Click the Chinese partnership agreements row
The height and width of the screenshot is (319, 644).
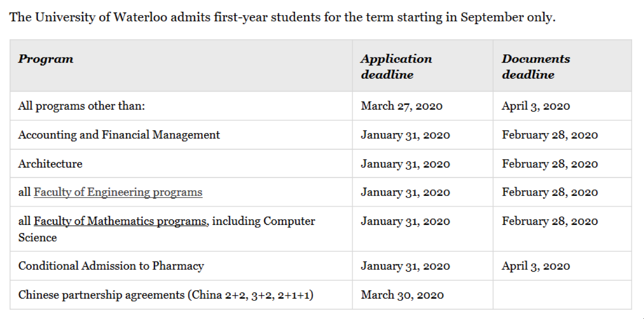(321, 295)
